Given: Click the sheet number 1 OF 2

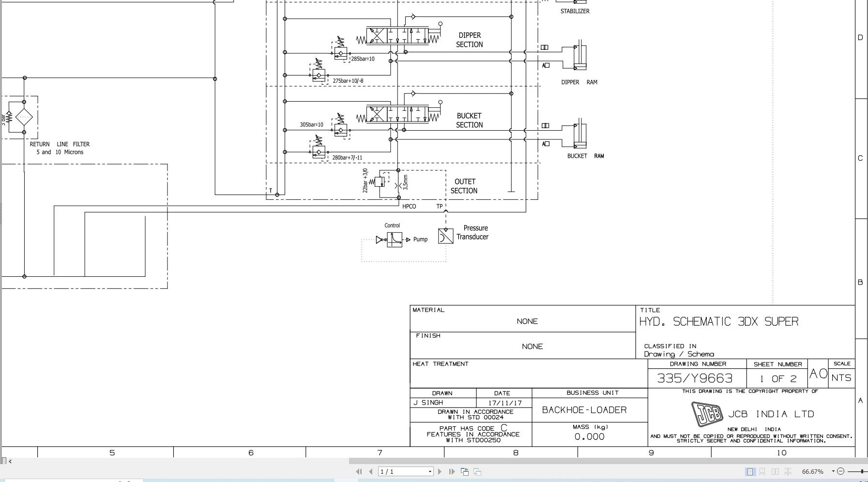Looking at the screenshot, I should [778, 378].
